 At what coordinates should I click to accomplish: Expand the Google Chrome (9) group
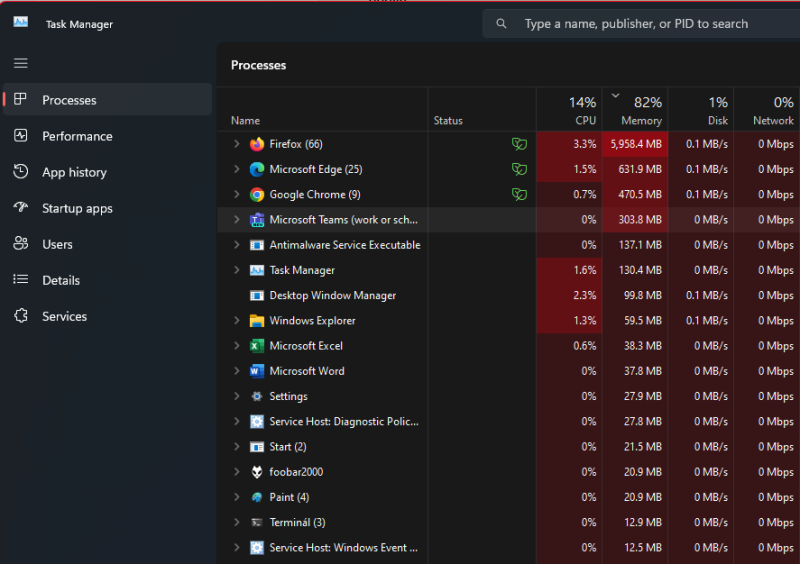[x=236, y=194]
